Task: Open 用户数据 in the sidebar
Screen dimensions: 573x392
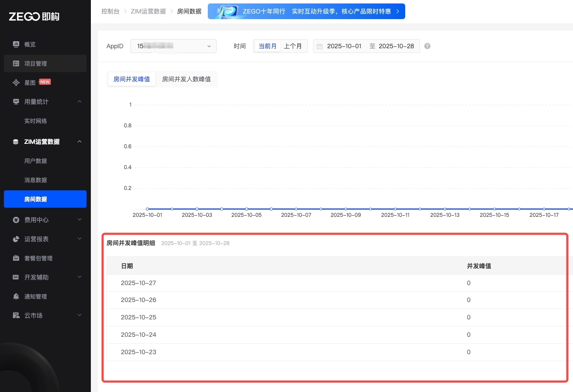Action: [x=36, y=161]
